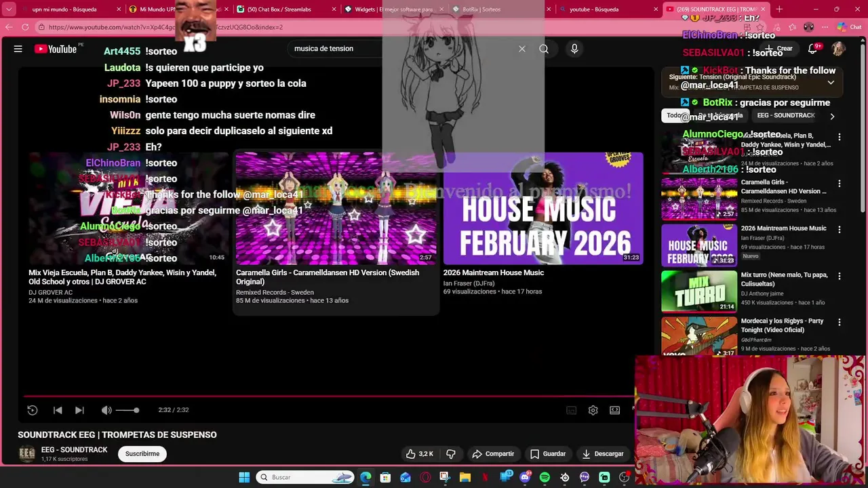Open the player settings gear

(593, 410)
